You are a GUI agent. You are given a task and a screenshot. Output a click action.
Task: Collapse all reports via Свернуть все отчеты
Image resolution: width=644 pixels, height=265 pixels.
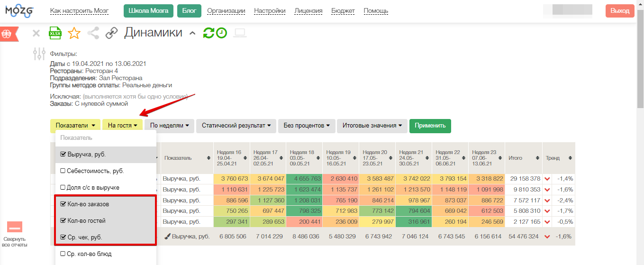click(x=14, y=234)
